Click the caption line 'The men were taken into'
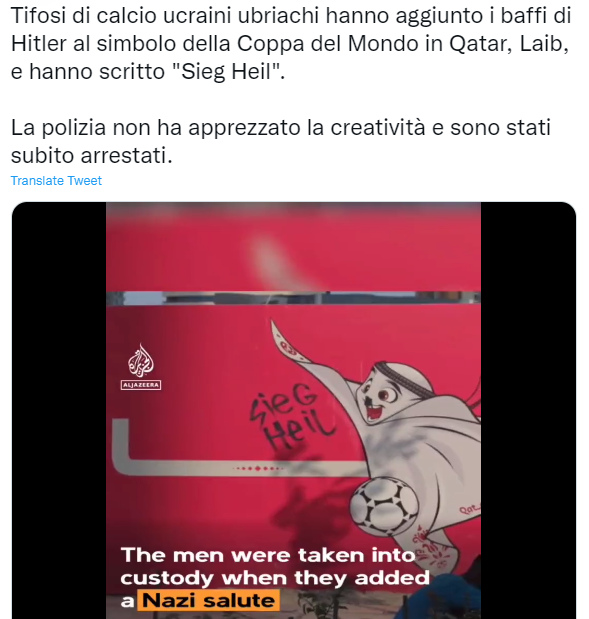589x619 pixels. coord(268,555)
